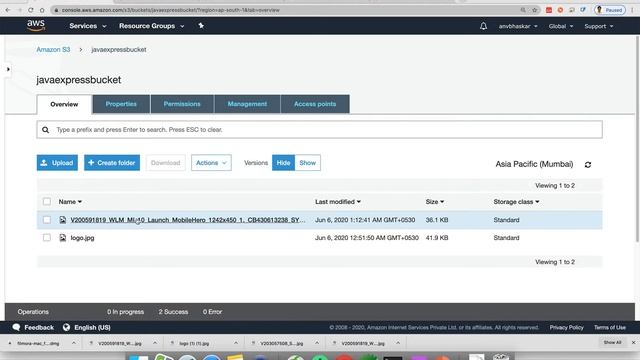Click the 2 Success operations status
Viewport: 640px width, 360px height.
coord(173,311)
